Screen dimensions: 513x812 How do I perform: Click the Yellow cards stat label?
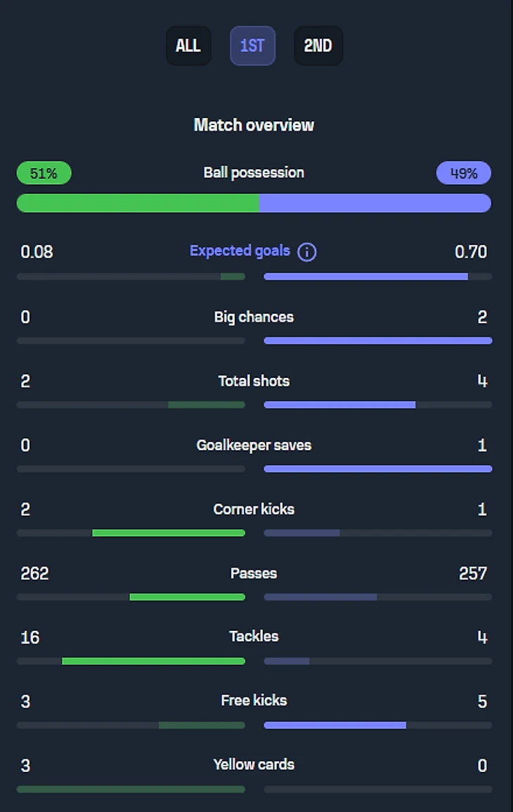(254, 764)
